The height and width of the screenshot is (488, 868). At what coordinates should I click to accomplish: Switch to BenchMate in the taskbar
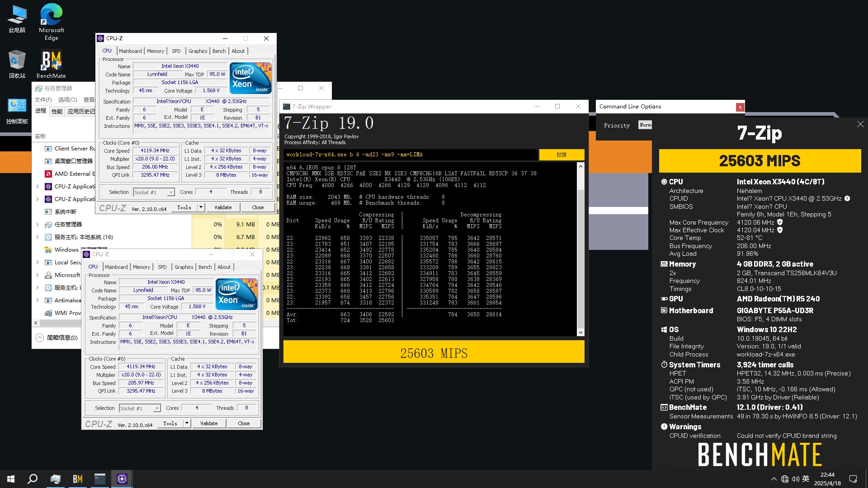pyautogui.click(x=78, y=479)
